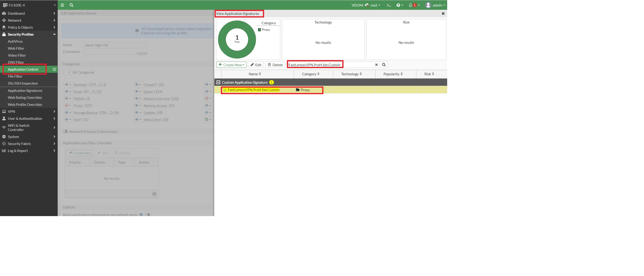Open the FG100E-4 device dropdown
The width and height of the screenshot is (644, 276).
(29, 5)
